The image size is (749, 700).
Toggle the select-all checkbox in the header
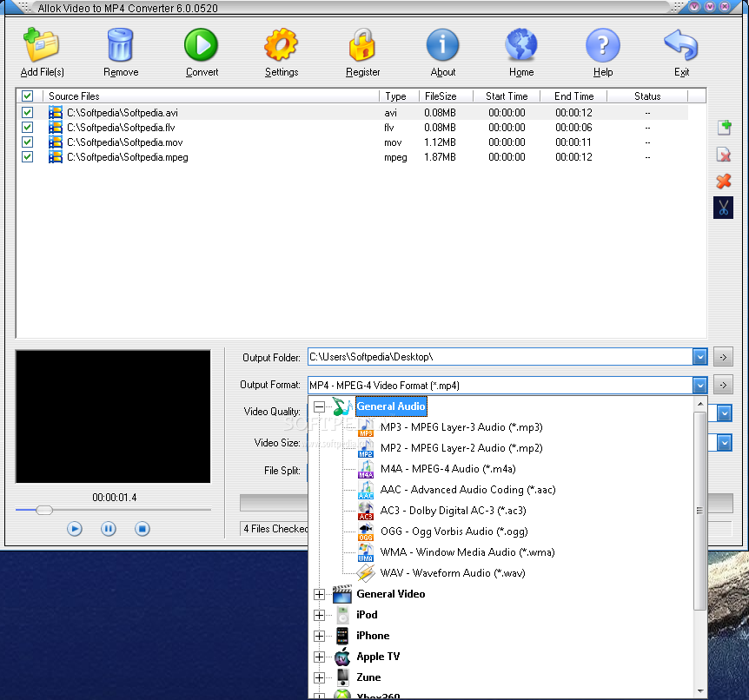tap(27, 96)
